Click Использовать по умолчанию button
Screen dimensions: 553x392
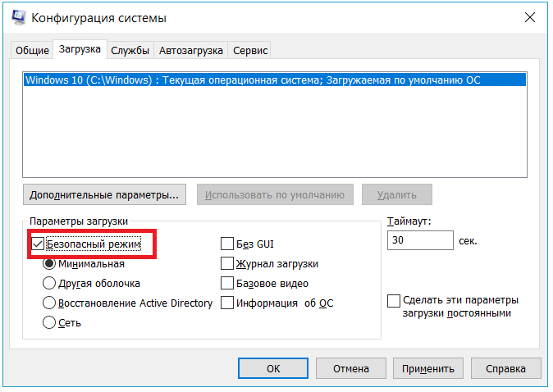(x=275, y=194)
